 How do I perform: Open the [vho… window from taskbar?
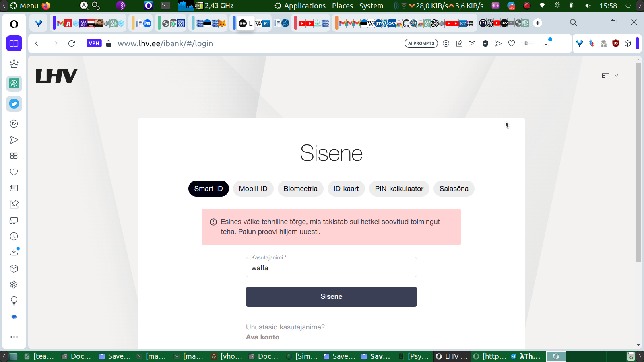pos(227,356)
